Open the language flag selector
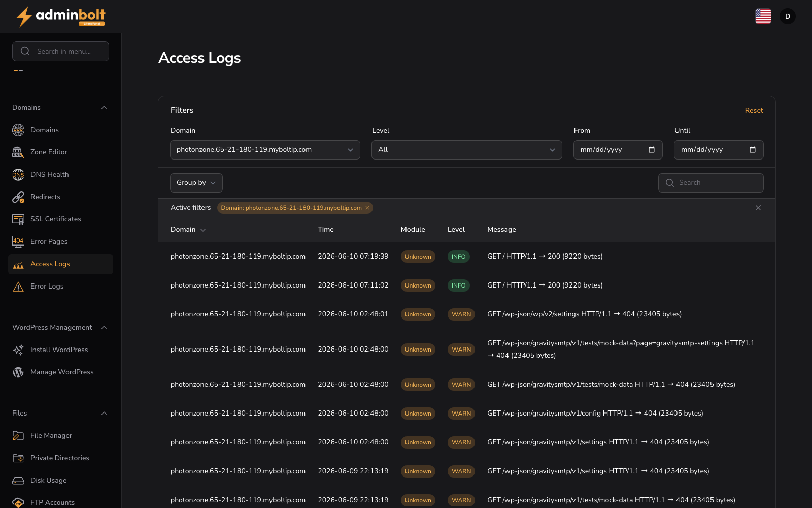812x508 pixels. [763, 16]
